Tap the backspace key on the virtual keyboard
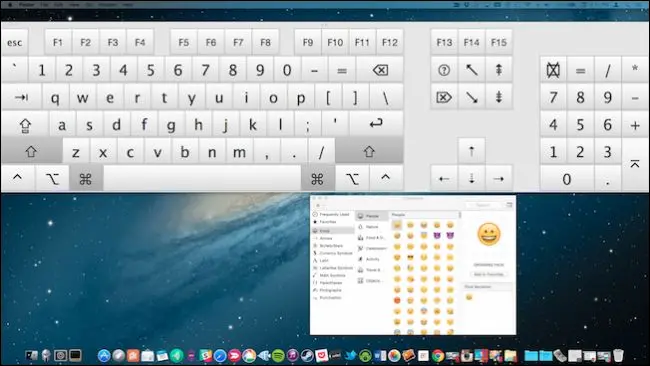Viewport: 650px width, 366px height. point(379,70)
